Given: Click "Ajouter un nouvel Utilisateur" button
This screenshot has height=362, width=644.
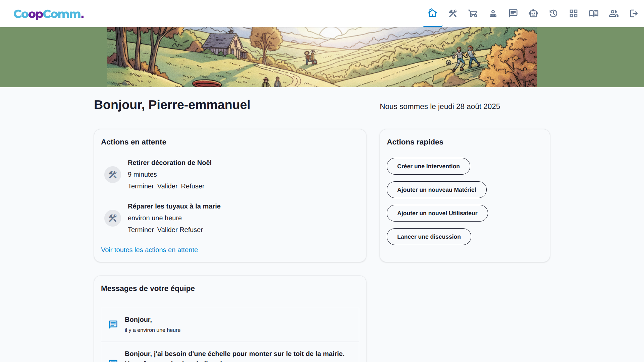Looking at the screenshot, I should click(437, 213).
